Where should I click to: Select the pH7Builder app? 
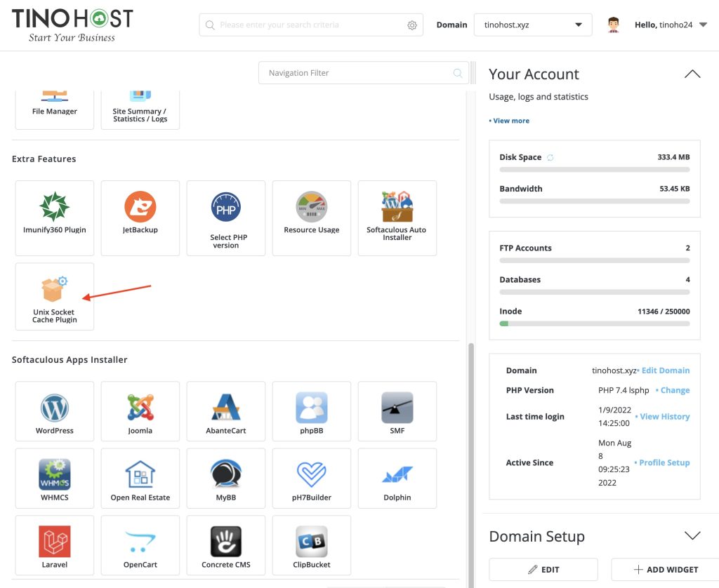point(312,478)
